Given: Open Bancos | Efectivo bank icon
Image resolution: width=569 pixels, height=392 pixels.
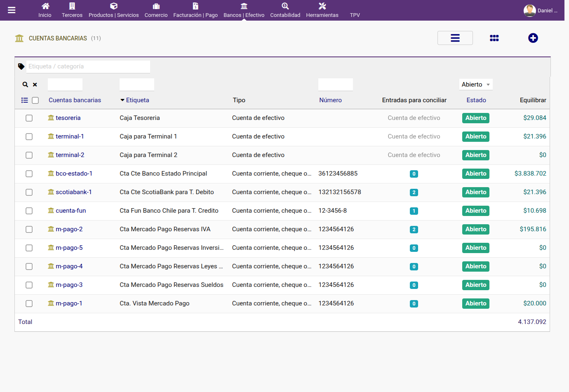Looking at the screenshot, I should (244, 6).
